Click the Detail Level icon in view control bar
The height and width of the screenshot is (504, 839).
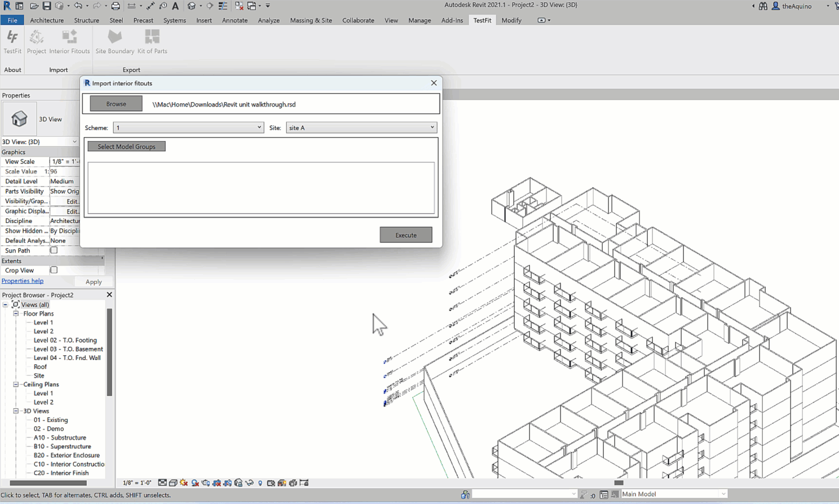(162, 483)
